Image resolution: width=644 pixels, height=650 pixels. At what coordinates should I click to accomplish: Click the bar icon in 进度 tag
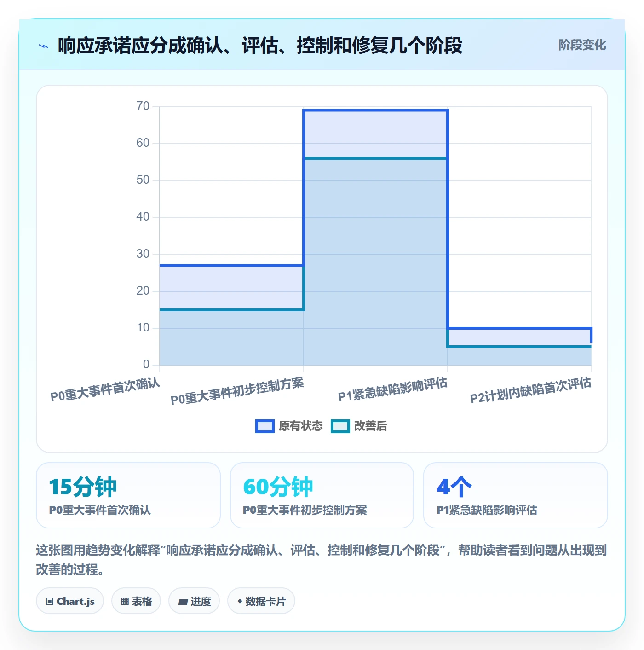183,602
